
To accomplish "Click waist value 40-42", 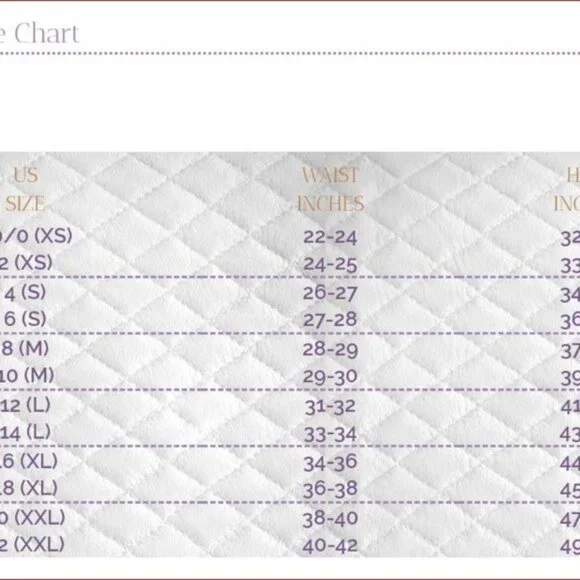I will [330, 546].
